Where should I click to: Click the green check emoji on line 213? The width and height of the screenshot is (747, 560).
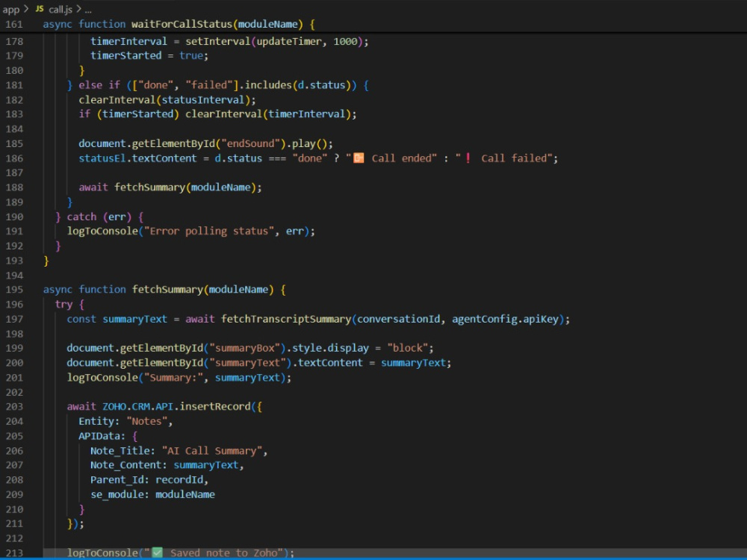pos(157,553)
